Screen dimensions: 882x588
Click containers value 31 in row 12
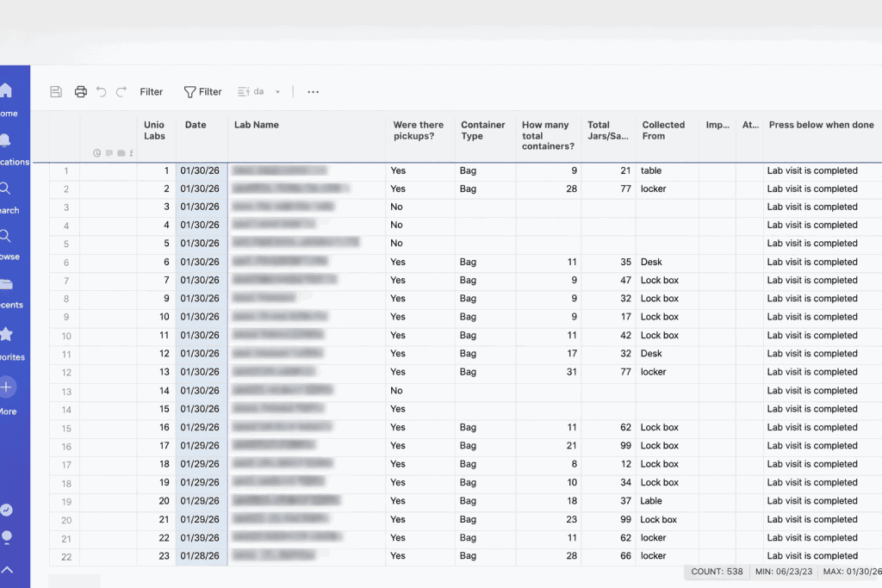[x=549, y=372]
